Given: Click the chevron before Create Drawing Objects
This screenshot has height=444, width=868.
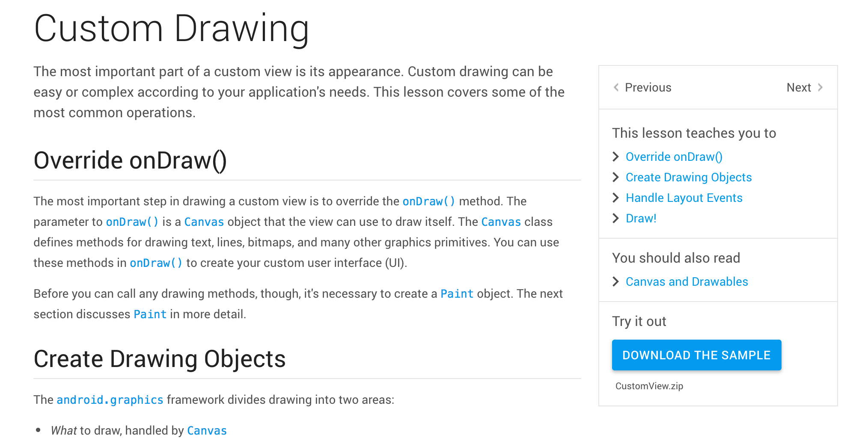Looking at the screenshot, I should point(616,177).
